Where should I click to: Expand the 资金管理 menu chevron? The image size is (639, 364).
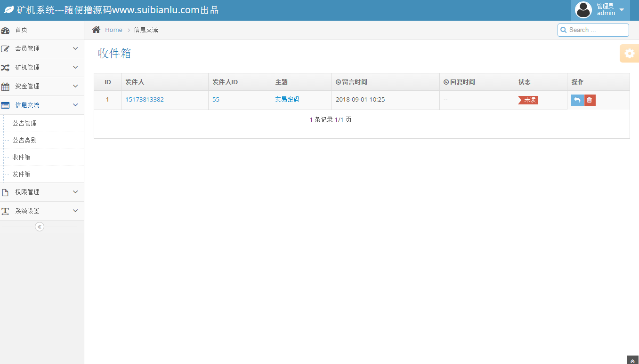tap(75, 86)
